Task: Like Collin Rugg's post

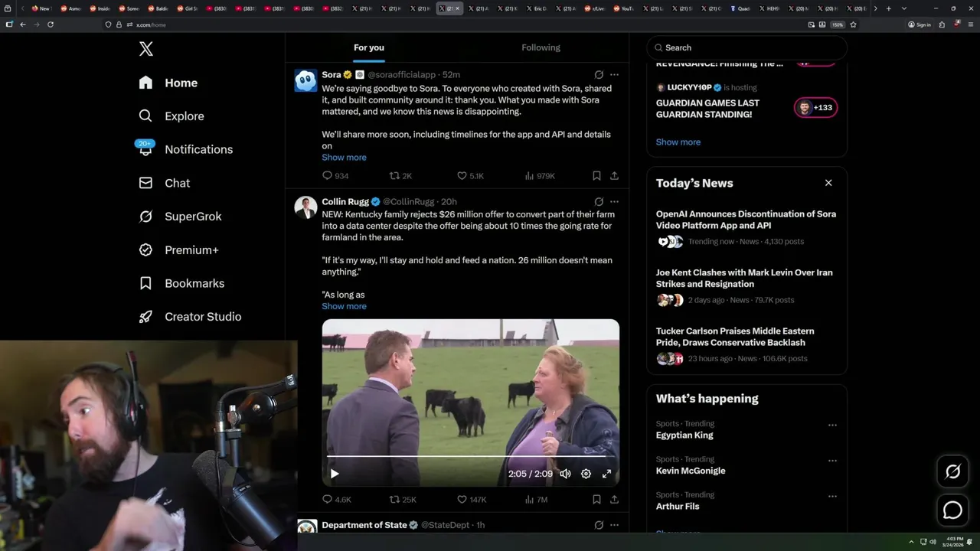Action: coord(472,500)
